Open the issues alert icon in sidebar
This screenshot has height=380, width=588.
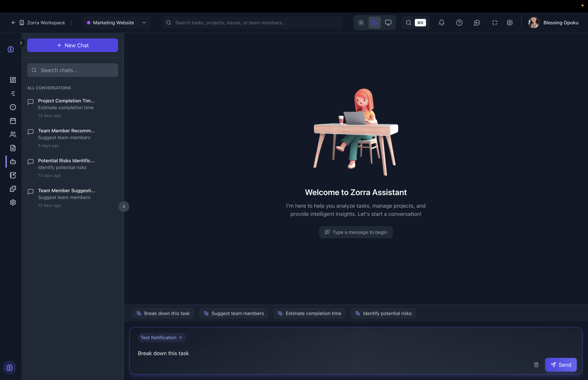click(13, 107)
